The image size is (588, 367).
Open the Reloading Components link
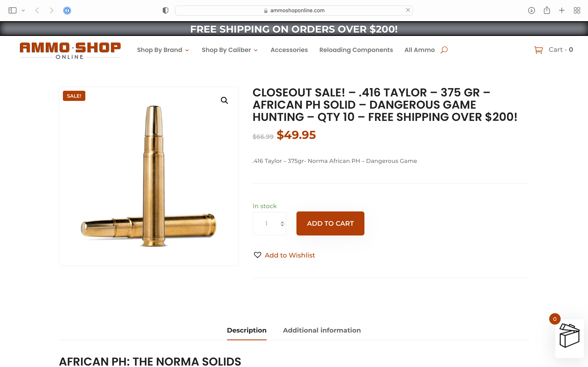pos(356,50)
